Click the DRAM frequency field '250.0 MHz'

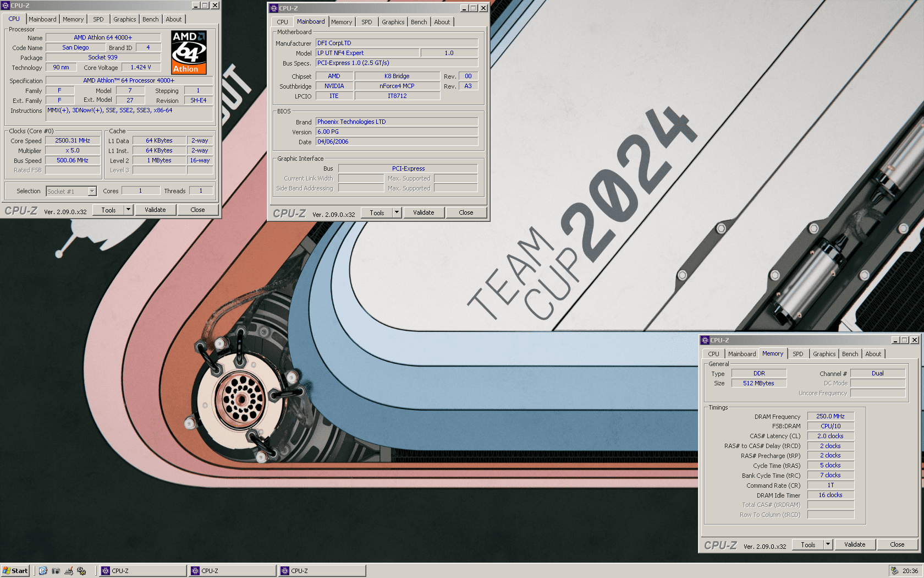click(831, 416)
